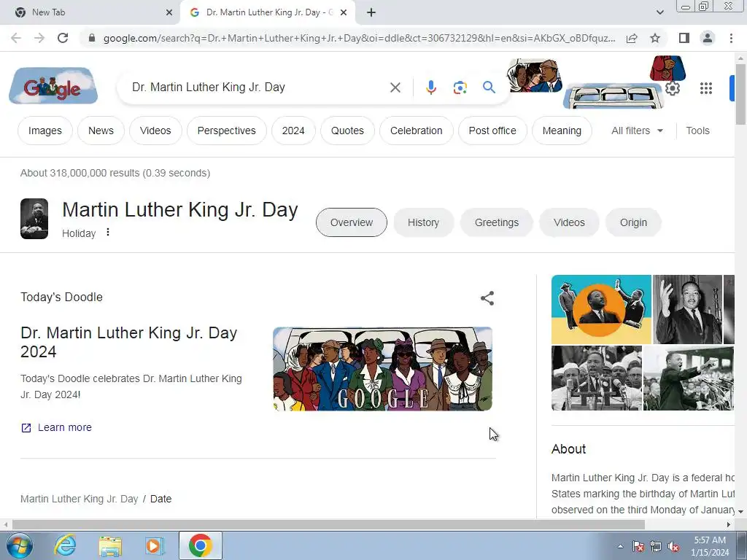747x560 pixels.
Task: Search by image with Google Lens
Action: click(460, 87)
